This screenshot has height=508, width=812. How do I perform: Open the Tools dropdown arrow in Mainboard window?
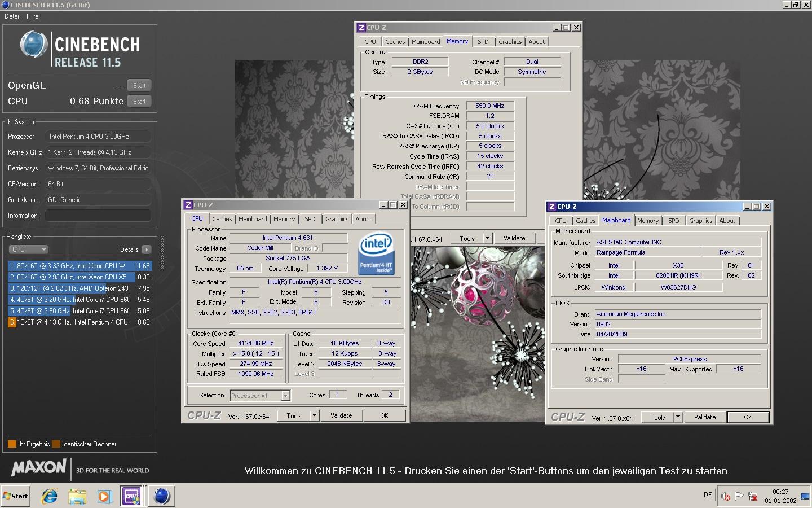tap(678, 417)
